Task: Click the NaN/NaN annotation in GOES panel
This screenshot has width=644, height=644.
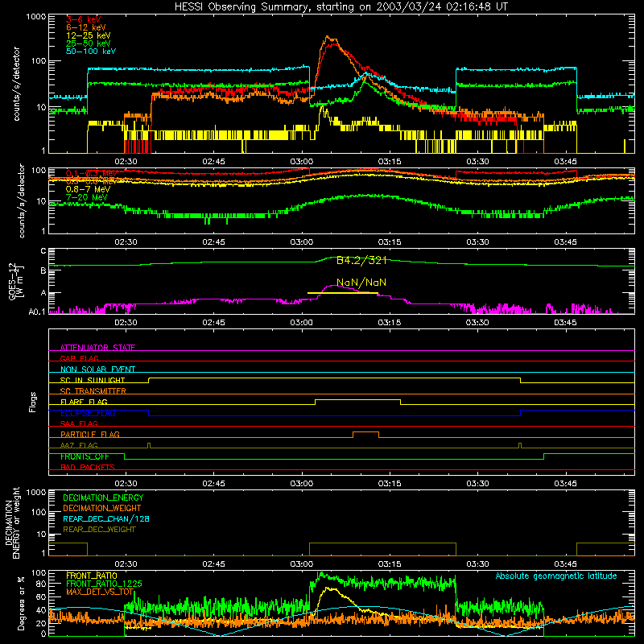Action: [x=361, y=283]
